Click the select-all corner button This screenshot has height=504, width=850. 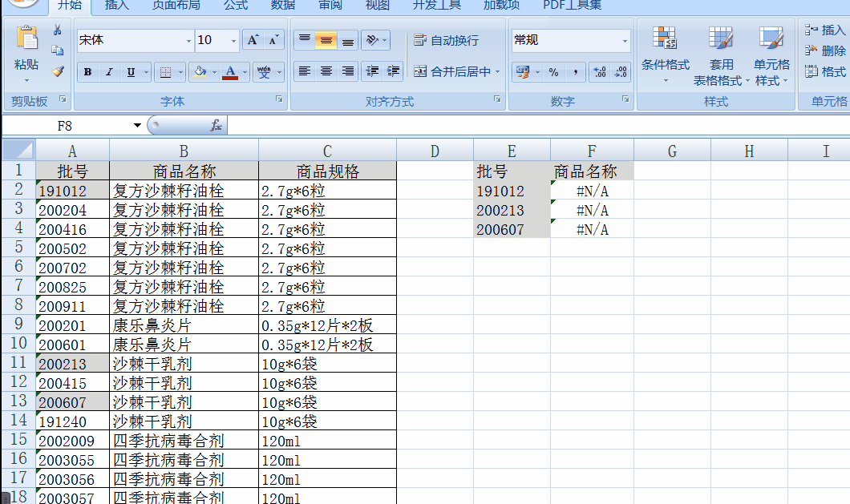18,150
